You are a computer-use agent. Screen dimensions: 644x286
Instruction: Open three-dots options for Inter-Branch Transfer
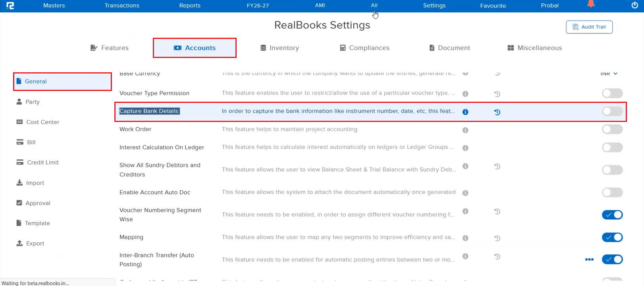589,259
